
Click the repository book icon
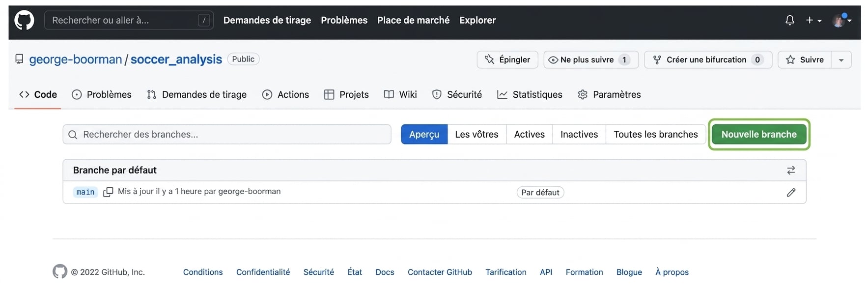click(x=19, y=59)
